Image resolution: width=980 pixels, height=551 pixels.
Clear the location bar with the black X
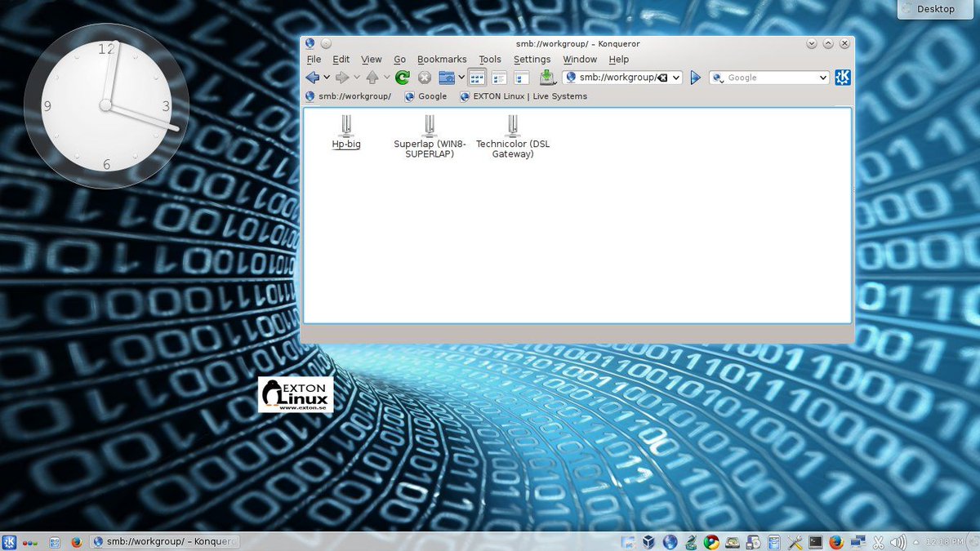click(663, 78)
